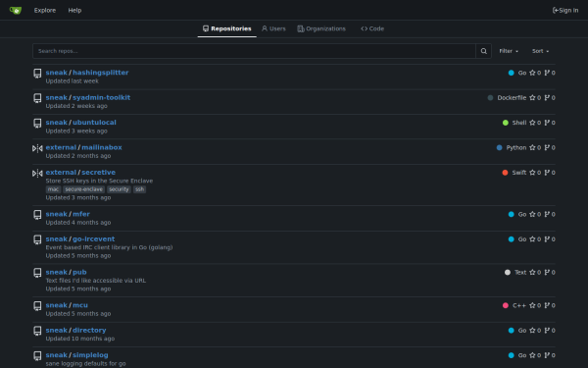The height and width of the screenshot is (368, 588).
Task: Click star icon on mfer row
Action: (532, 214)
